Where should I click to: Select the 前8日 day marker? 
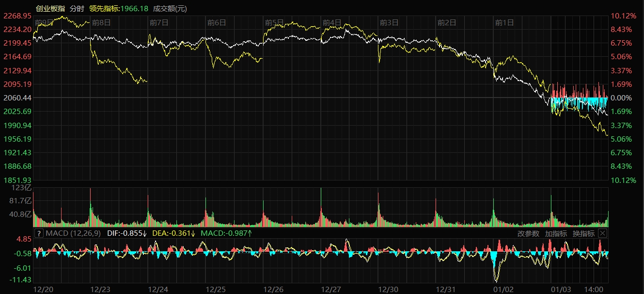tap(101, 22)
